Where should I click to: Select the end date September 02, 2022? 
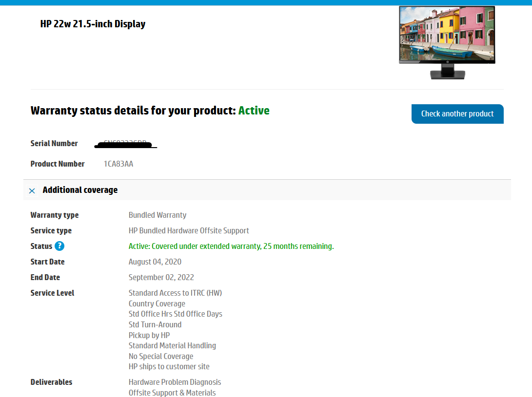point(161,277)
